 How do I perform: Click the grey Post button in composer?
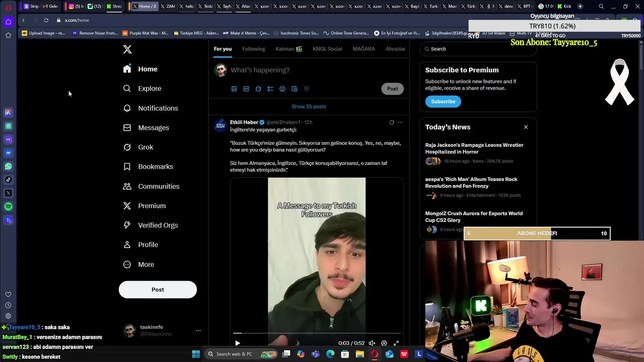(x=392, y=88)
